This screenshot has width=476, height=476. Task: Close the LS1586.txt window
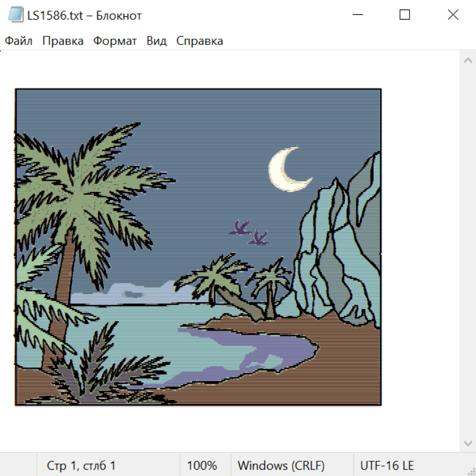tap(453, 15)
